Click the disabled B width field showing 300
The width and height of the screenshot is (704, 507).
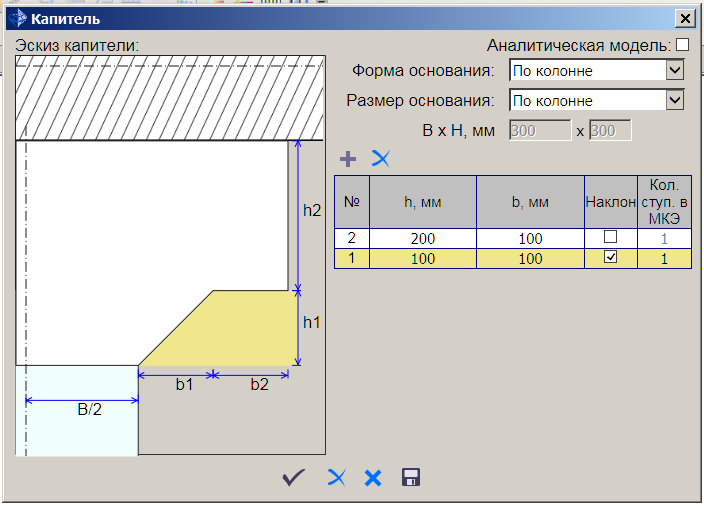[x=540, y=131]
